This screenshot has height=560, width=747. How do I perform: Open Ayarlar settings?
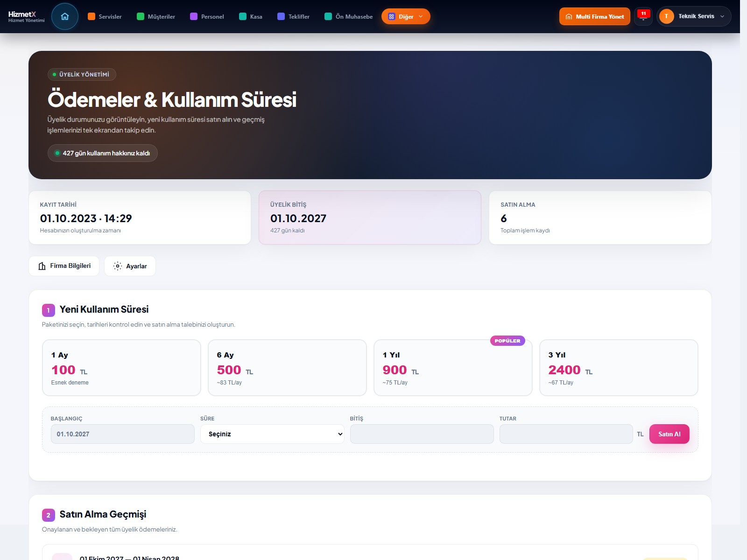coord(130,266)
